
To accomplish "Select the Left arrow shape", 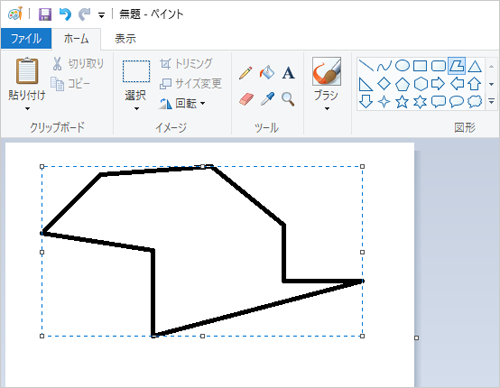I will point(457,84).
